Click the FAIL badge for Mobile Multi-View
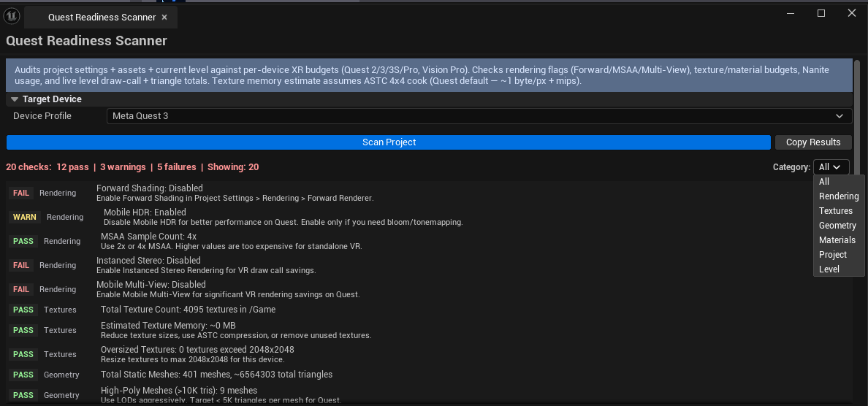This screenshot has height=406, width=868. pos(21,289)
